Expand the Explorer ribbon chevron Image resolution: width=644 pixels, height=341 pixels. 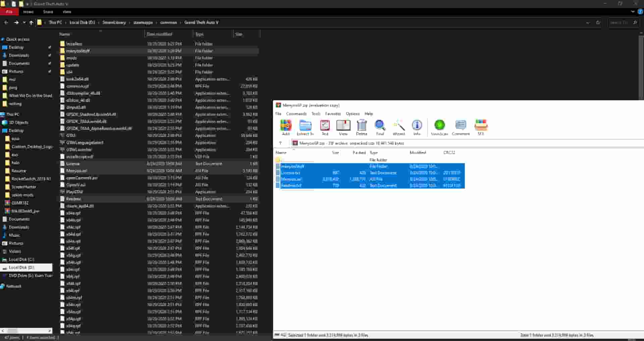coord(633,12)
